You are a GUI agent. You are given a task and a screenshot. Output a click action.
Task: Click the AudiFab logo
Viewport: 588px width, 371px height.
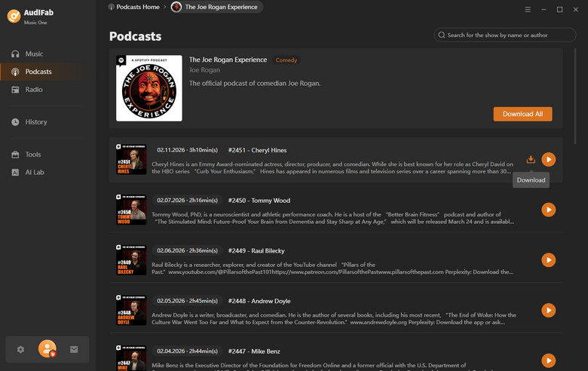click(x=14, y=16)
